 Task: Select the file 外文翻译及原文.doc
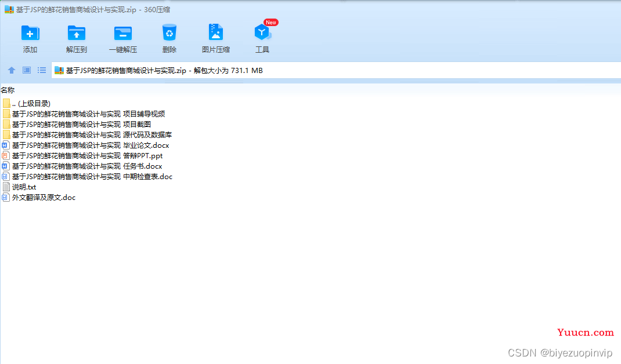coord(44,198)
